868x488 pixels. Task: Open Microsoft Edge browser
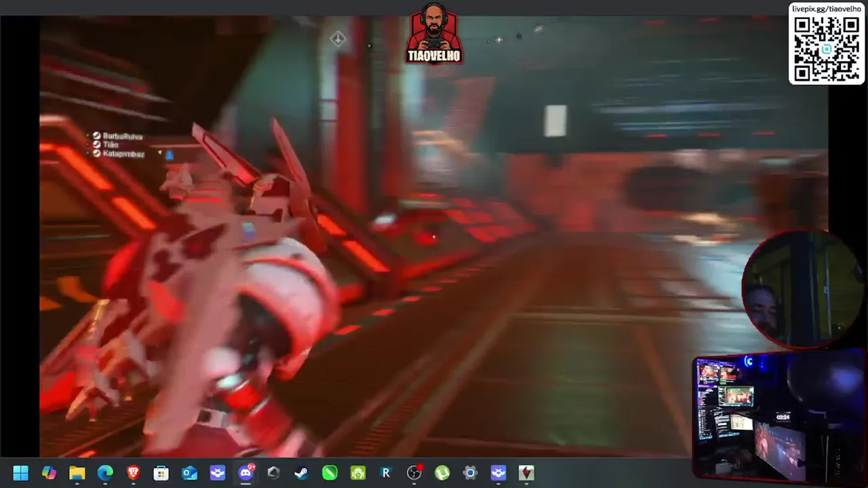pyautogui.click(x=105, y=473)
